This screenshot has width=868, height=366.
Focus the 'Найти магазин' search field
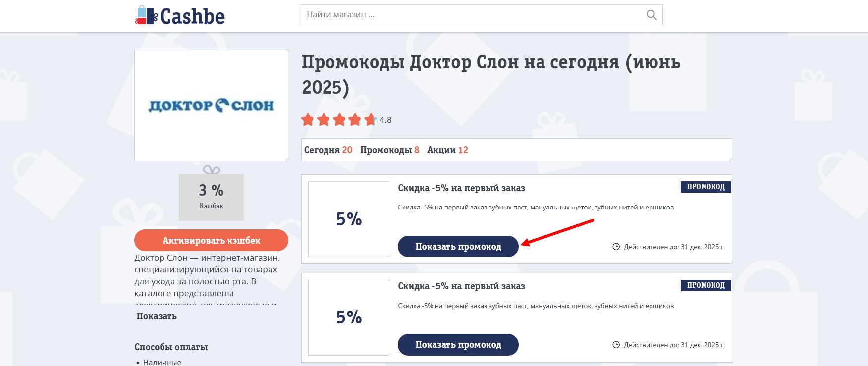[x=482, y=15]
